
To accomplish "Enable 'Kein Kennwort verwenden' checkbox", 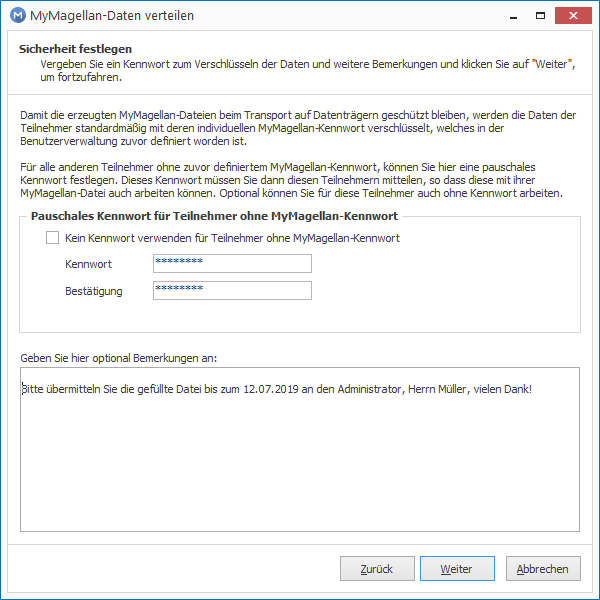I will point(52,238).
